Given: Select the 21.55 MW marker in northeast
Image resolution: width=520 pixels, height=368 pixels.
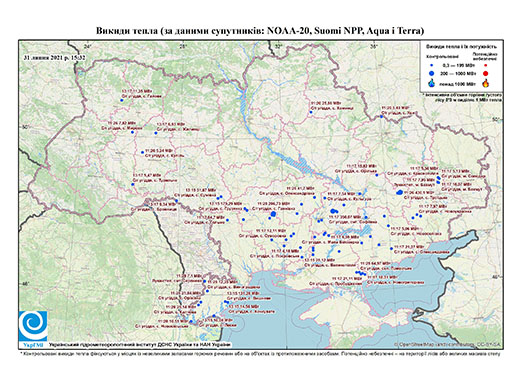Looking at the screenshot, I should (311, 112).
